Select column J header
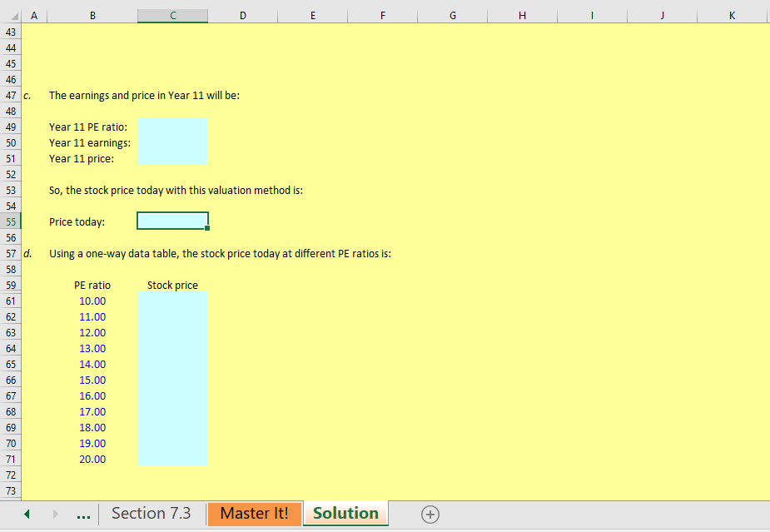This screenshot has height=532, width=770. (662, 16)
